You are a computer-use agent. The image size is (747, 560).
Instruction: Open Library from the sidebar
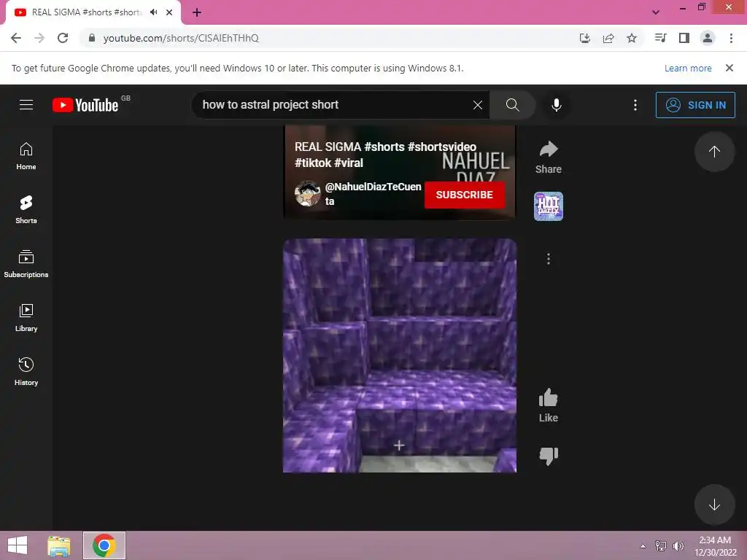click(26, 318)
